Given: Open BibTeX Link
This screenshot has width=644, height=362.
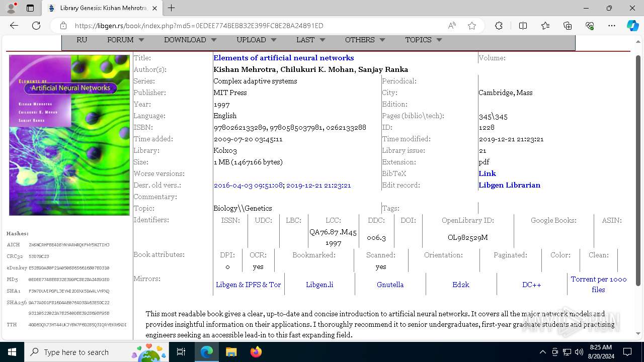Looking at the screenshot, I should pyautogui.click(x=487, y=173).
